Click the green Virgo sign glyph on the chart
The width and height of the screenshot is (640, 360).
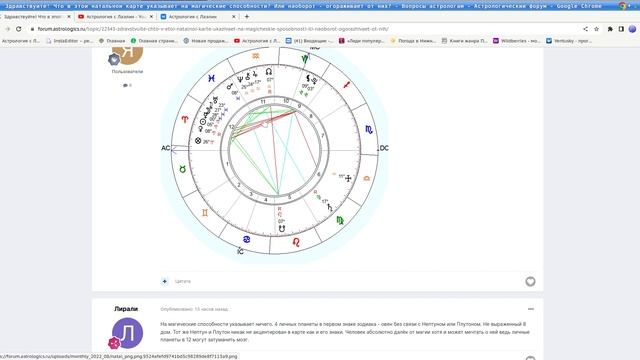(x=340, y=221)
